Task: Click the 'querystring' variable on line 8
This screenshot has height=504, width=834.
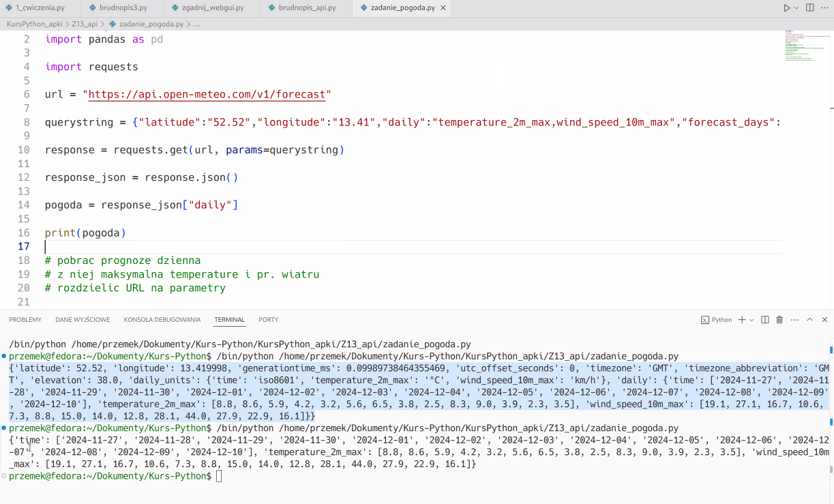Action: click(x=79, y=122)
